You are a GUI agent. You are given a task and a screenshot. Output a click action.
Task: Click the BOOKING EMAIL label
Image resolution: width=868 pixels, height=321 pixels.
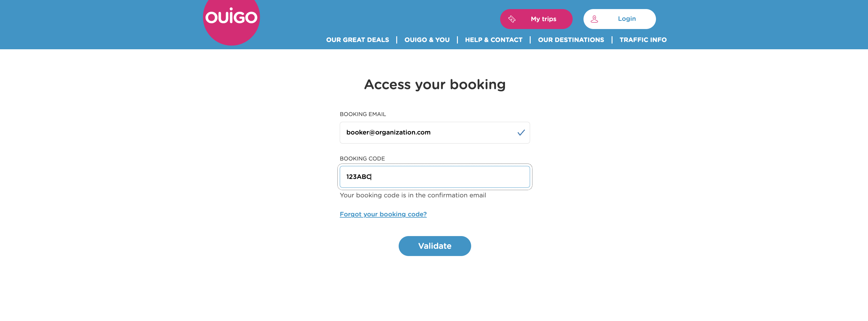click(362, 114)
